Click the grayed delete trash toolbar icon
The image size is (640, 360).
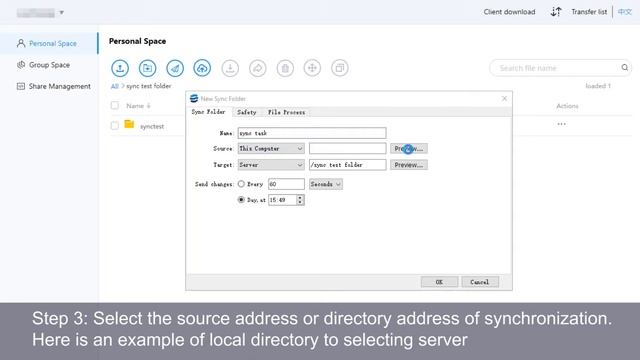coord(285,68)
